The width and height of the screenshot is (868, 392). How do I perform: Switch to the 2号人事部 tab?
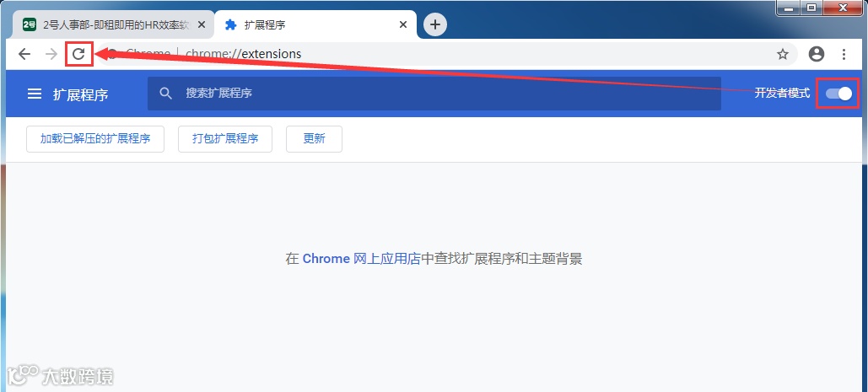pos(114,25)
